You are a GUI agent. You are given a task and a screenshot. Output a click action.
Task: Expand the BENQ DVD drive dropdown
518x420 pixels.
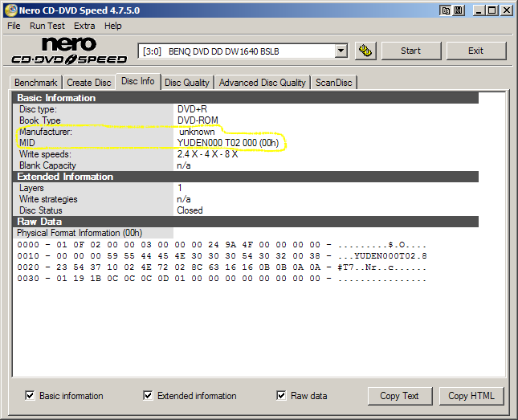(341, 51)
